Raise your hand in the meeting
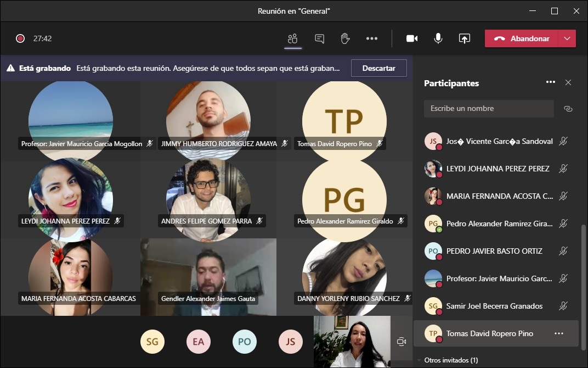Screen dimensions: 588x368 pyautogui.click(x=345, y=38)
